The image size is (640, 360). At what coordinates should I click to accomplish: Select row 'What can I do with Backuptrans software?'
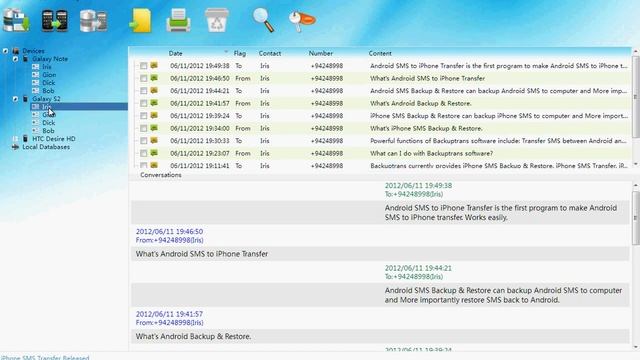(x=382, y=153)
